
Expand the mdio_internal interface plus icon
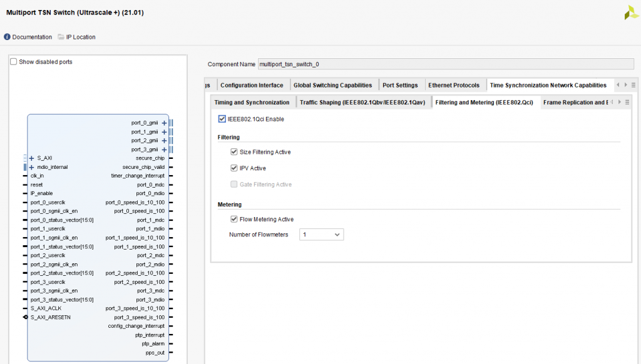coord(31,167)
